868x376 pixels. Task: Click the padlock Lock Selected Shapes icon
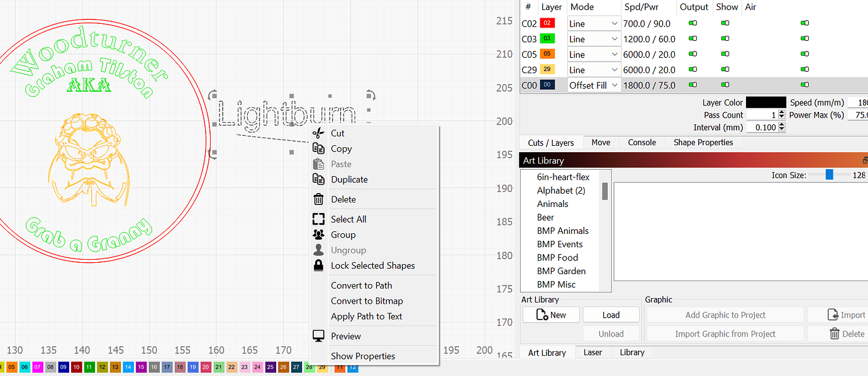(319, 265)
